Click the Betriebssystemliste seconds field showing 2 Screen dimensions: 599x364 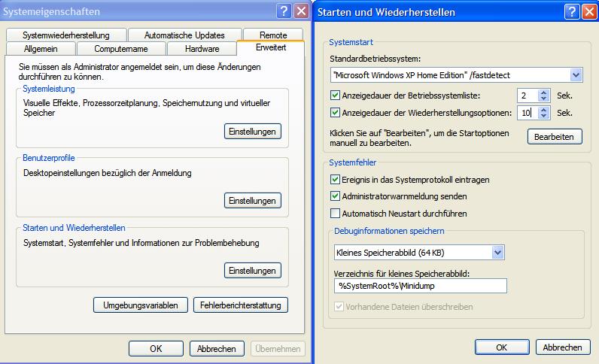tap(528, 96)
